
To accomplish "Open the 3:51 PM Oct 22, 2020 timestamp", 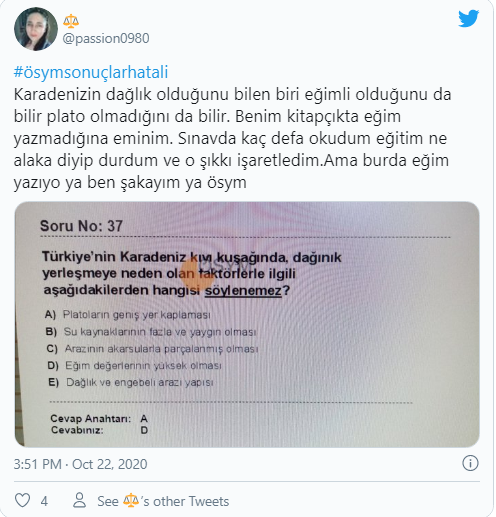I will click(80, 464).
